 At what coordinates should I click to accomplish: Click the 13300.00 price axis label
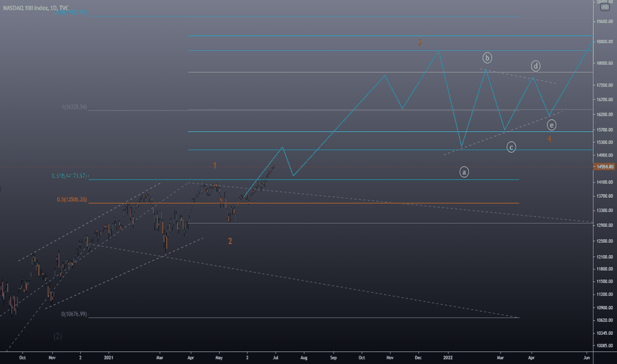point(605,210)
